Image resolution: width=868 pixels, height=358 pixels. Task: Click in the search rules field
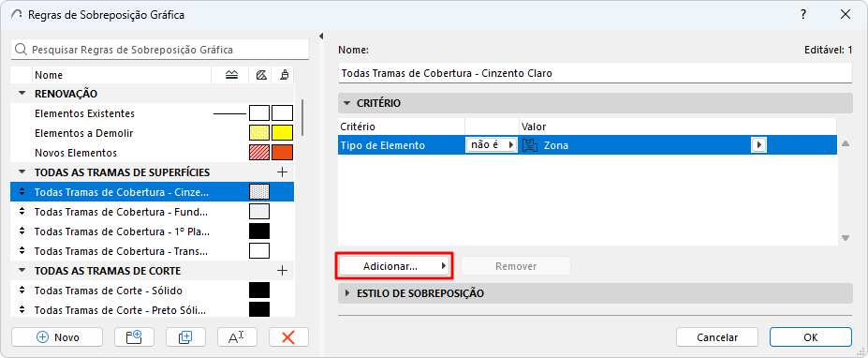[x=160, y=50]
